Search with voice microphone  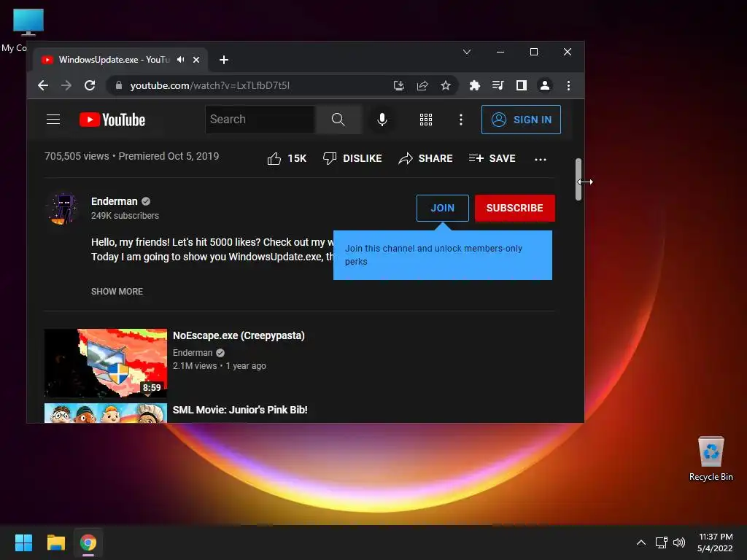(382, 119)
